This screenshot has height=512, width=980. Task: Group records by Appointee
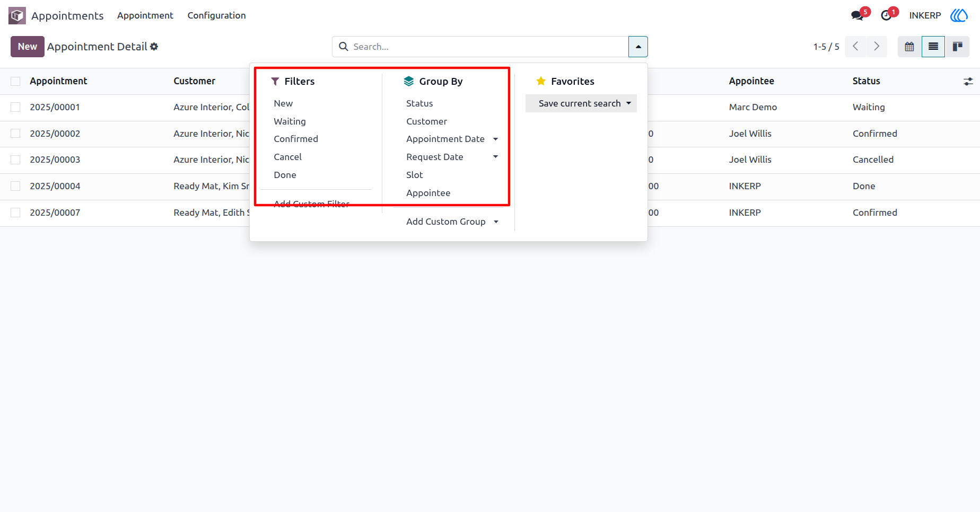coord(428,193)
